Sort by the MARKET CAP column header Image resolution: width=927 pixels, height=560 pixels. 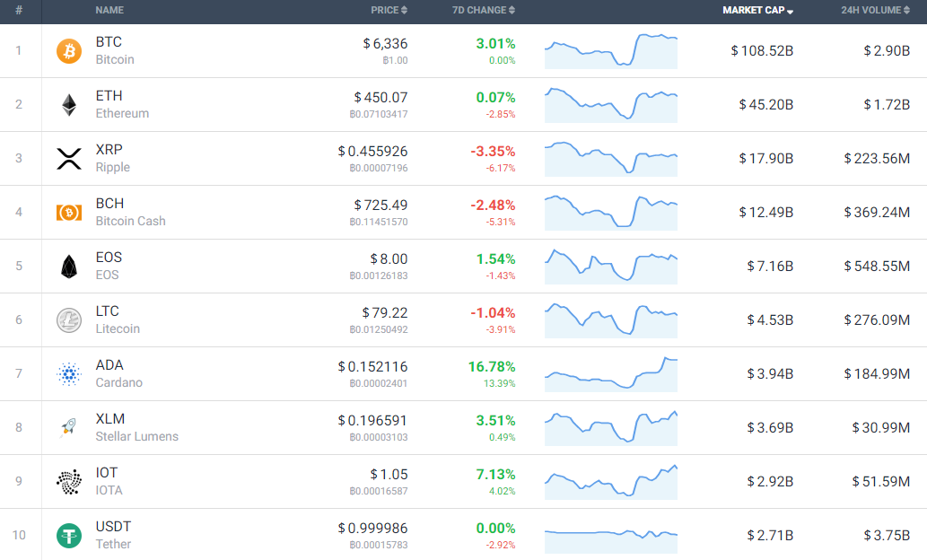[x=757, y=10]
